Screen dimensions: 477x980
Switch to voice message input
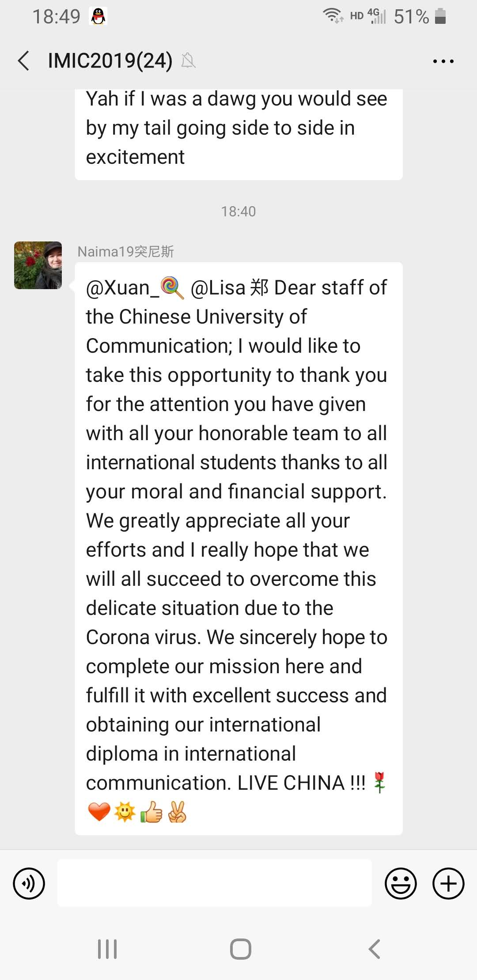29,883
